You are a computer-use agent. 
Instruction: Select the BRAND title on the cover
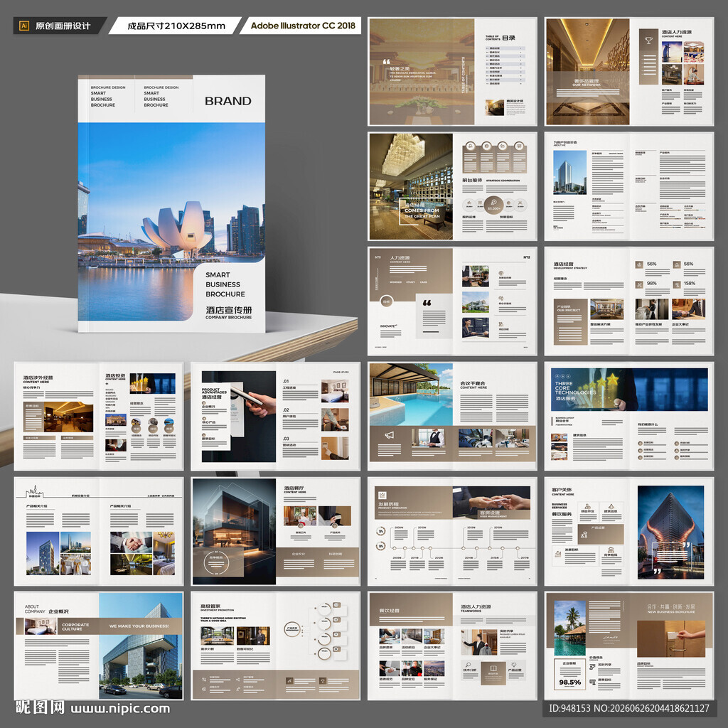point(228,101)
